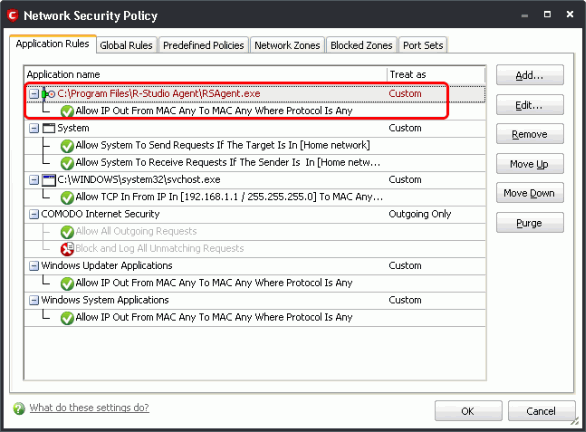Collapse the RSAgent.exe rule group
This screenshot has width=586, height=432.
point(34,94)
